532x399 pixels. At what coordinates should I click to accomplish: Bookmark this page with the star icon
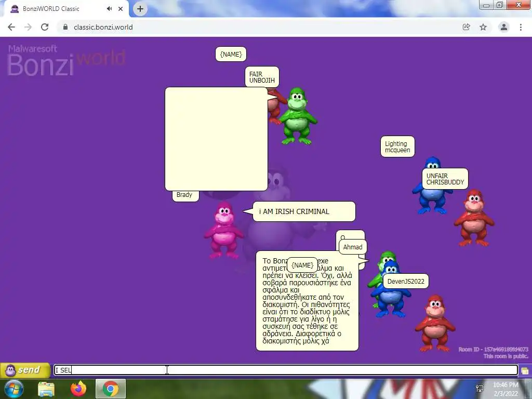(483, 27)
